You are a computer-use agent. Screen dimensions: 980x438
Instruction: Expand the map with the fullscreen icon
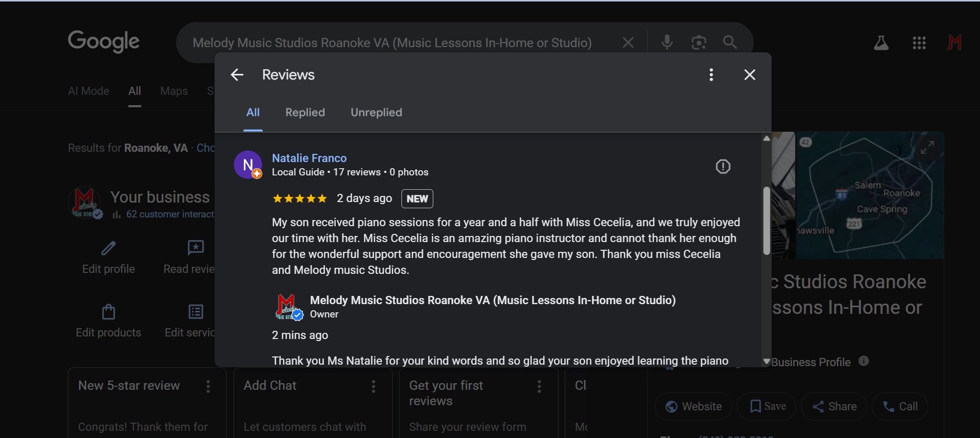(x=927, y=148)
